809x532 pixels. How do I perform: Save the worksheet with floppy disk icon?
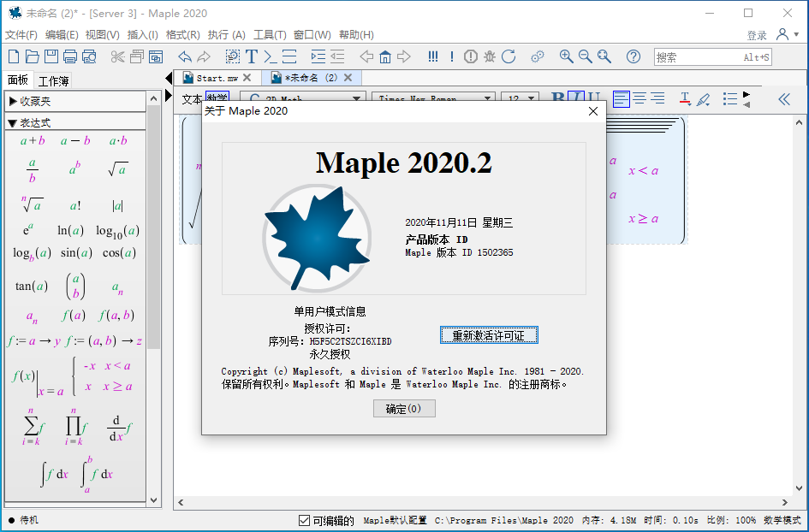pyautogui.click(x=51, y=56)
